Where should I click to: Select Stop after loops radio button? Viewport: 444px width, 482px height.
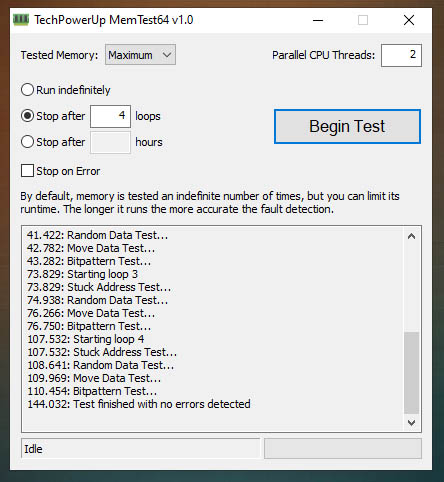click(x=27, y=116)
